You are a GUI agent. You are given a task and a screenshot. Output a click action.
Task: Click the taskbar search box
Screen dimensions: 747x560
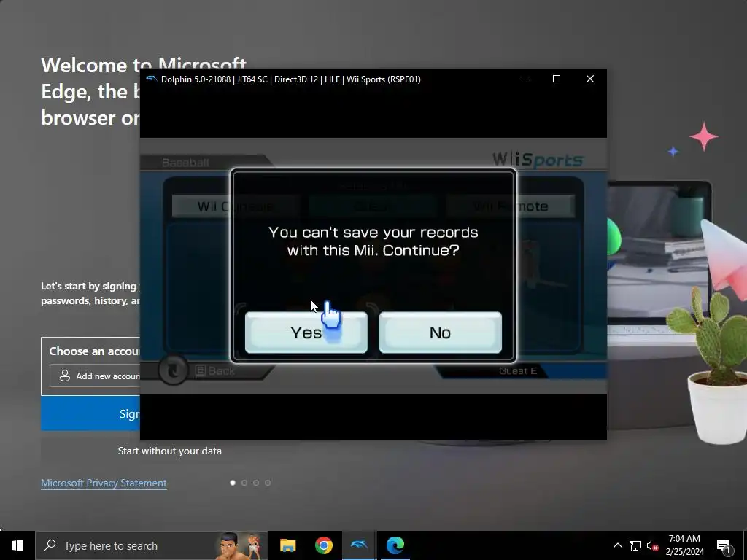coord(152,545)
